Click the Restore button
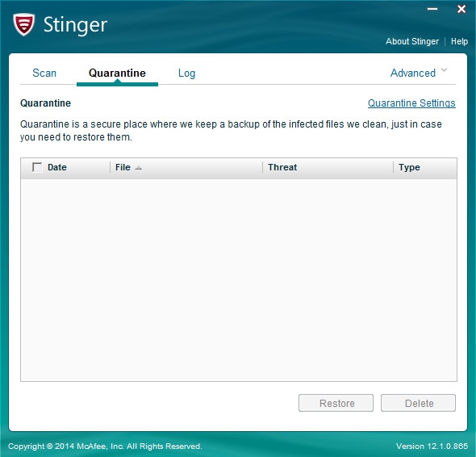 pyautogui.click(x=336, y=403)
